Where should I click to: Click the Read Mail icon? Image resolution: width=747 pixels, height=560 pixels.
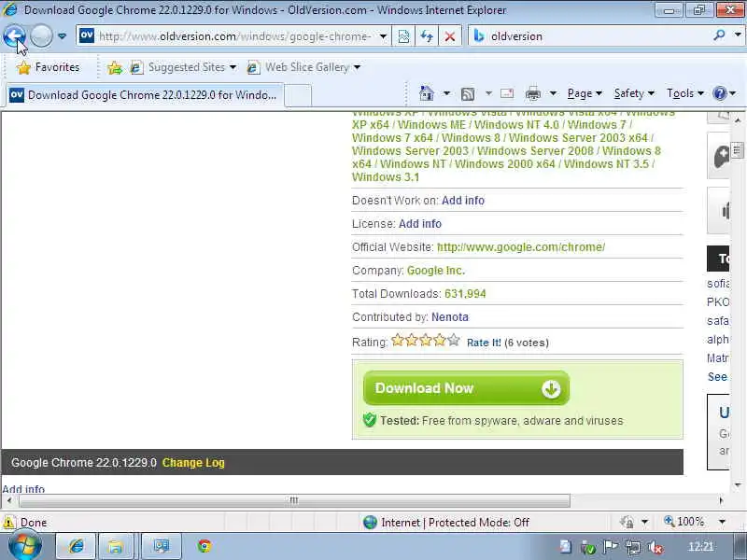[507, 93]
